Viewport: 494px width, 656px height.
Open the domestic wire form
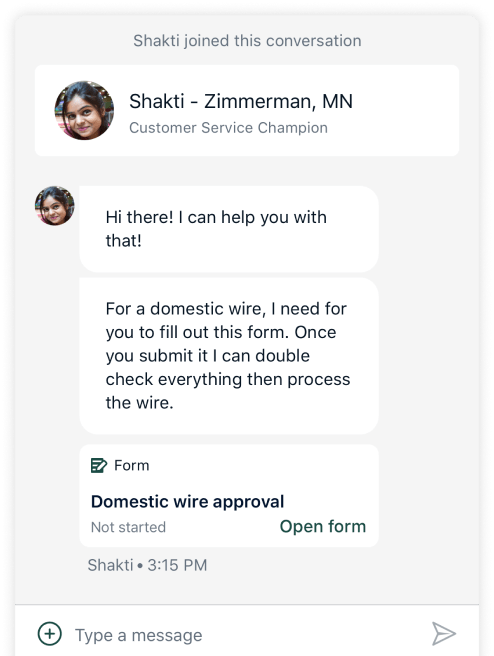pos(323,526)
